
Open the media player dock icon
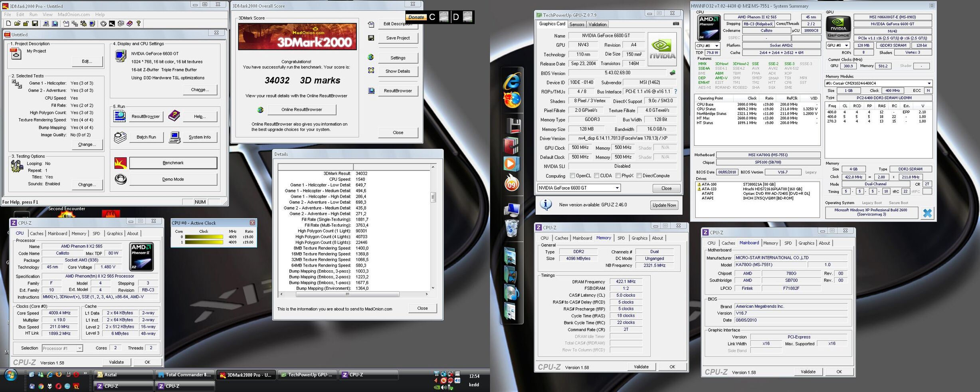511,163
